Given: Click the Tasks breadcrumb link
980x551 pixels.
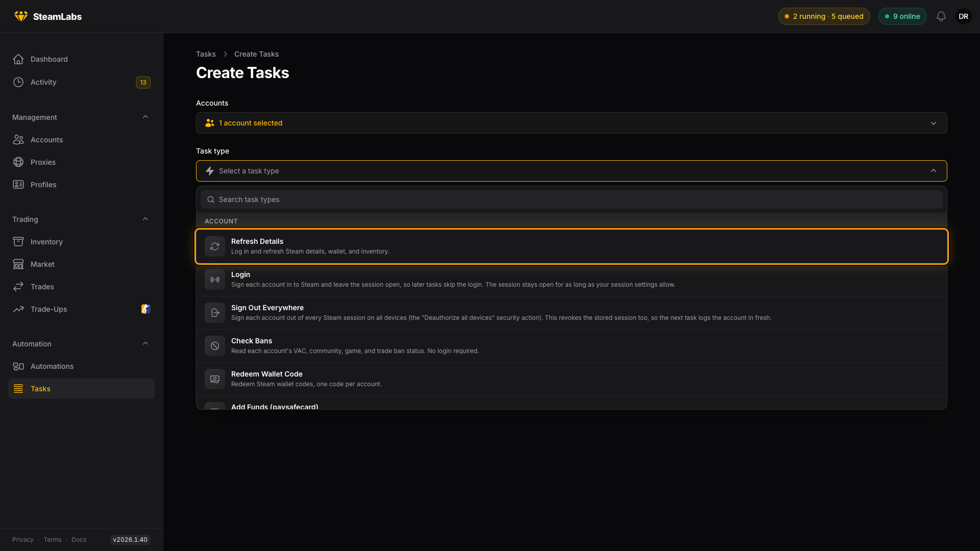Looking at the screenshot, I should coord(206,54).
